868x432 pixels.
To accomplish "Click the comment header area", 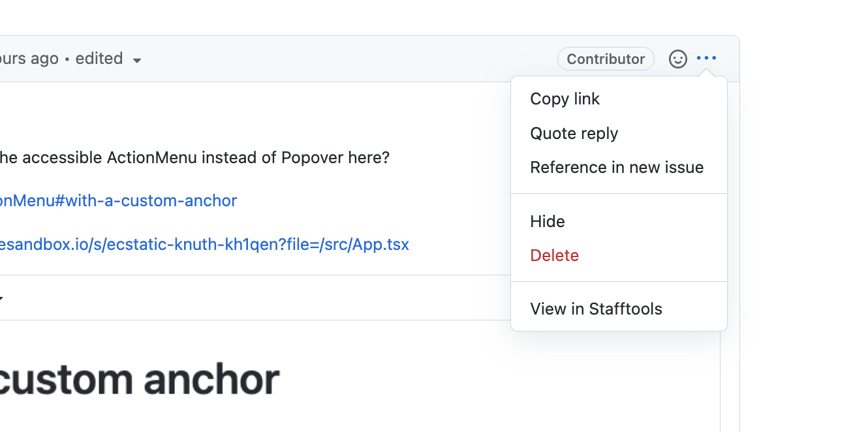I will pyautogui.click(x=326, y=58).
